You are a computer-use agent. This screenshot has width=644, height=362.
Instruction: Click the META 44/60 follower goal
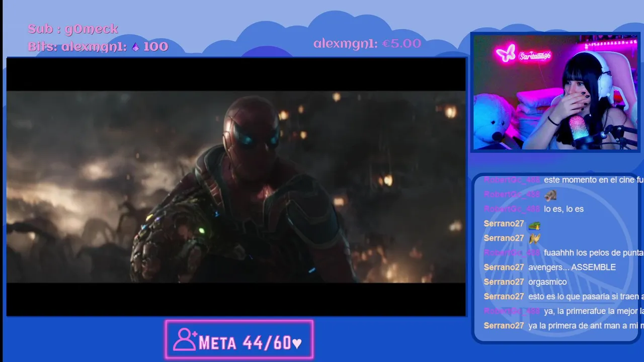click(x=239, y=340)
